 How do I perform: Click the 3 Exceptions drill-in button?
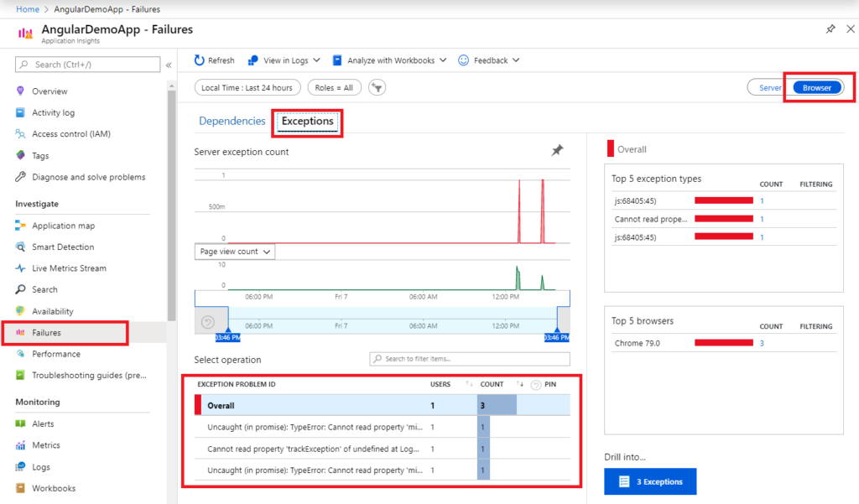coord(650,482)
